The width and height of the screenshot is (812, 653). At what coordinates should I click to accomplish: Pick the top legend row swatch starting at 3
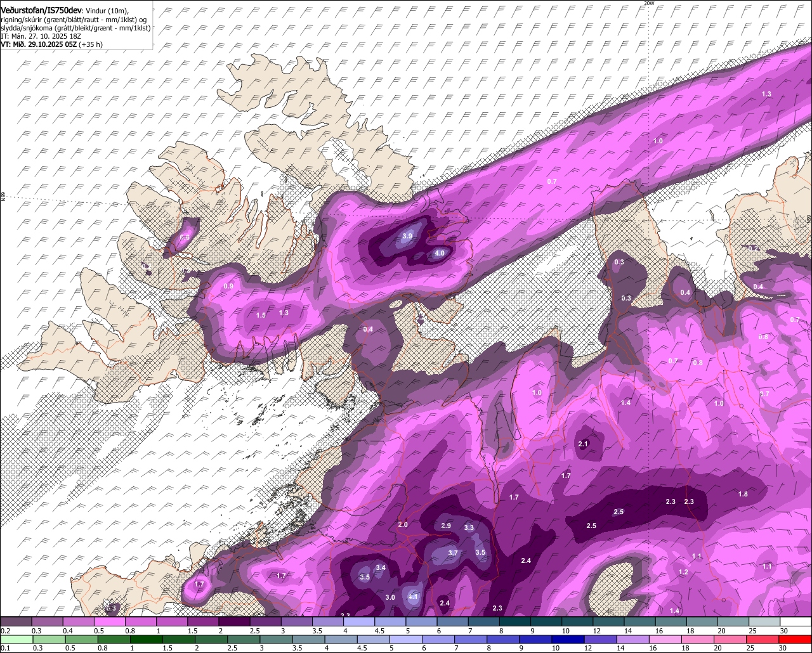pyautogui.click(x=297, y=622)
